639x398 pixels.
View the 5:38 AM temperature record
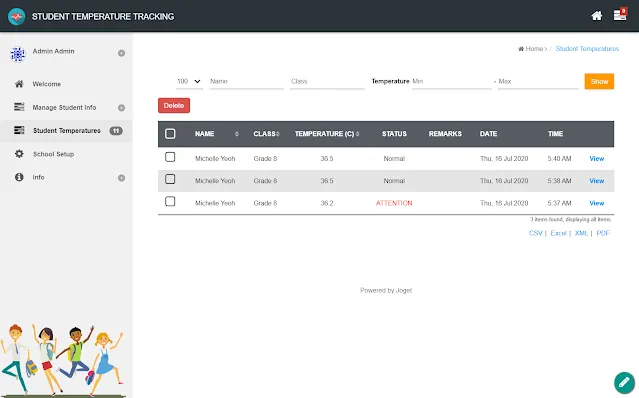tap(597, 181)
